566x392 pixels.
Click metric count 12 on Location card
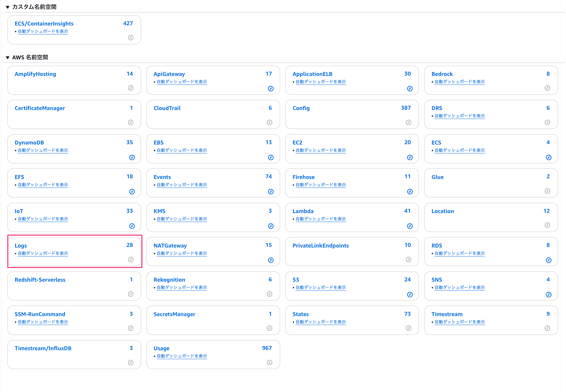(547, 211)
